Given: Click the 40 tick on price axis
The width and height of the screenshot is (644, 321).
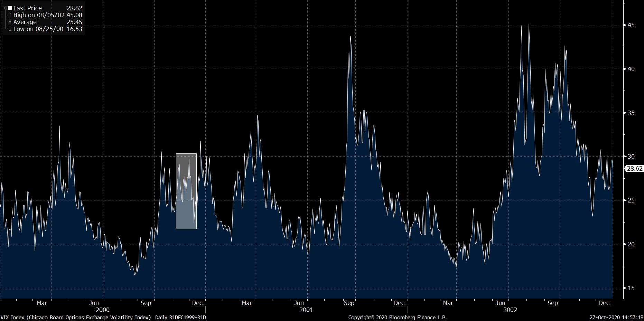Looking at the screenshot, I should coord(631,69).
